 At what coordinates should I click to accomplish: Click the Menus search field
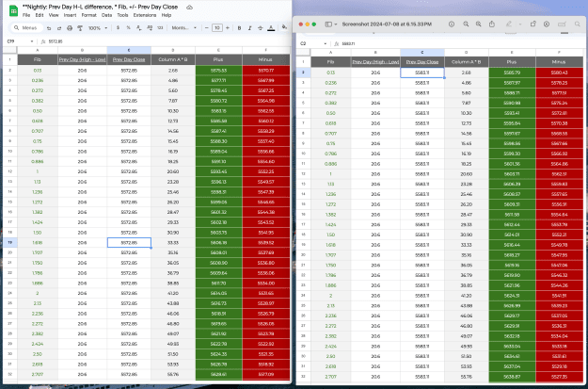point(25,28)
